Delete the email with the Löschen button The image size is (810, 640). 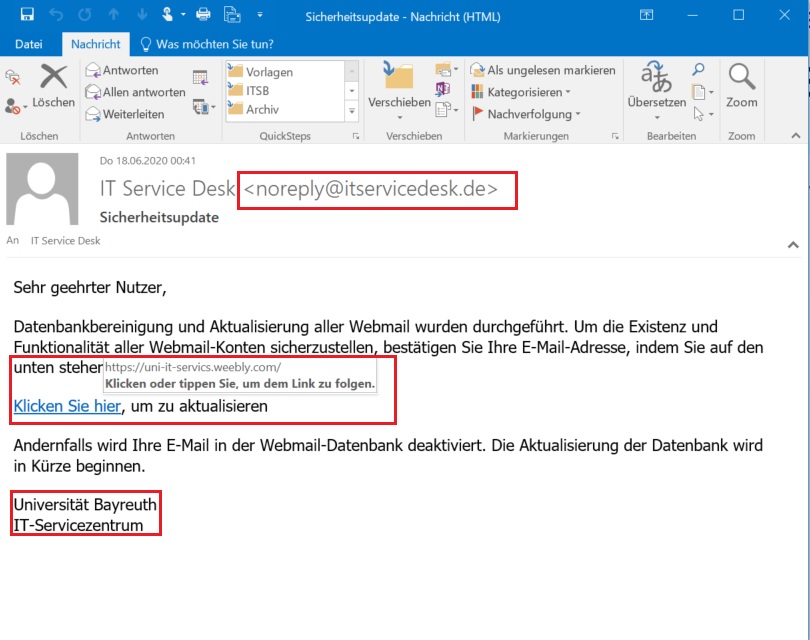(54, 85)
